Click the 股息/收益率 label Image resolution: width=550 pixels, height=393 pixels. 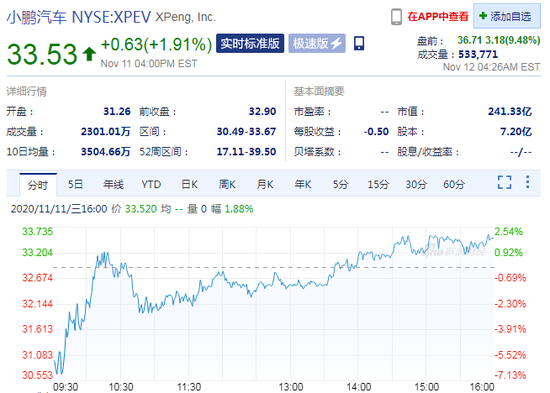coord(428,152)
